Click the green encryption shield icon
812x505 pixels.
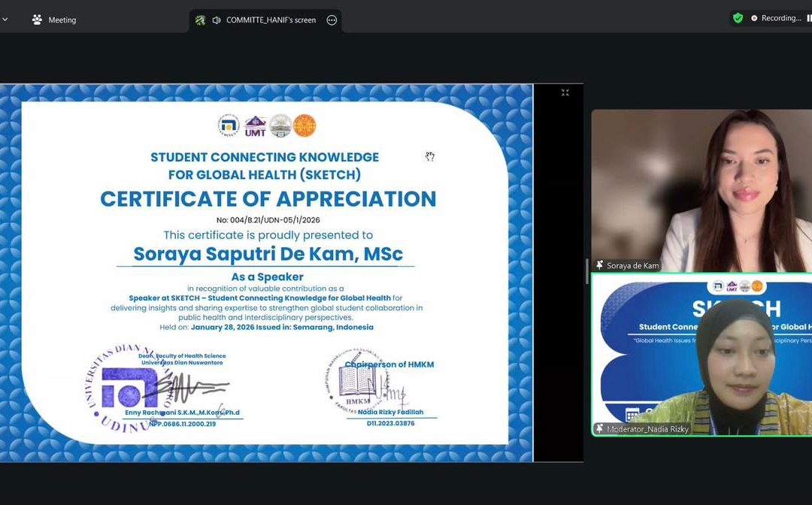click(738, 18)
